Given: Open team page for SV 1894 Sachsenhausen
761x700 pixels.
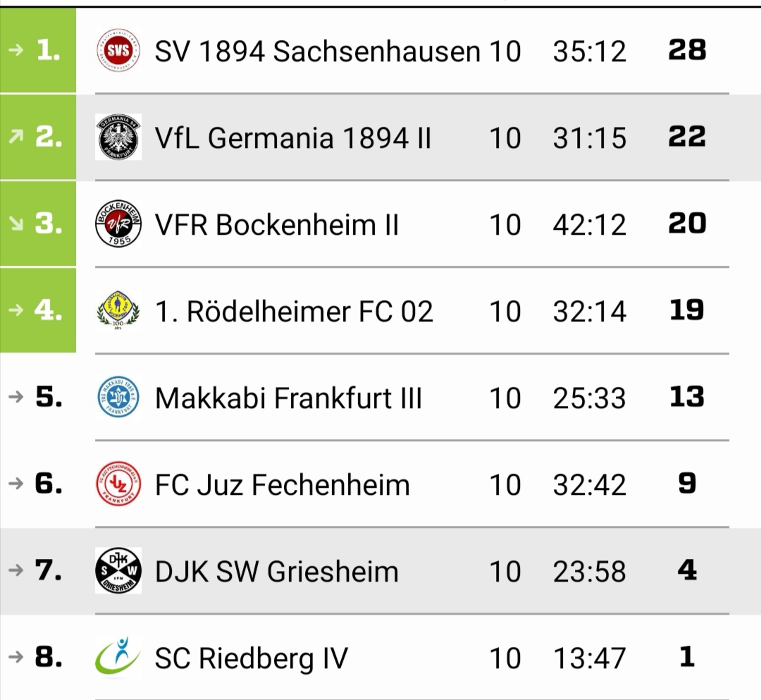Looking at the screenshot, I should coord(317,51).
